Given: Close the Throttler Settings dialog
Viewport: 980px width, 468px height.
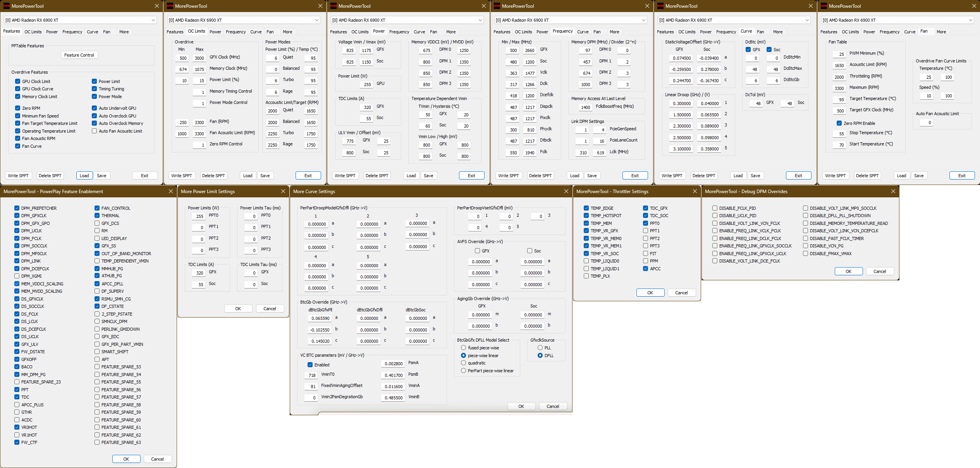Looking at the screenshot, I should pyautogui.click(x=695, y=191).
